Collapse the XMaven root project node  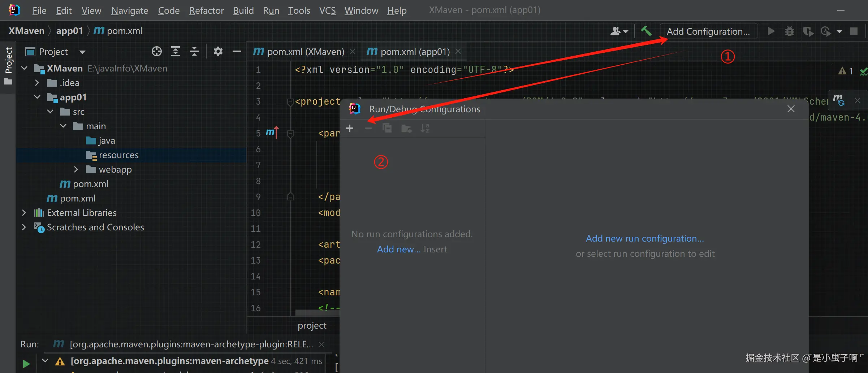coord(24,68)
